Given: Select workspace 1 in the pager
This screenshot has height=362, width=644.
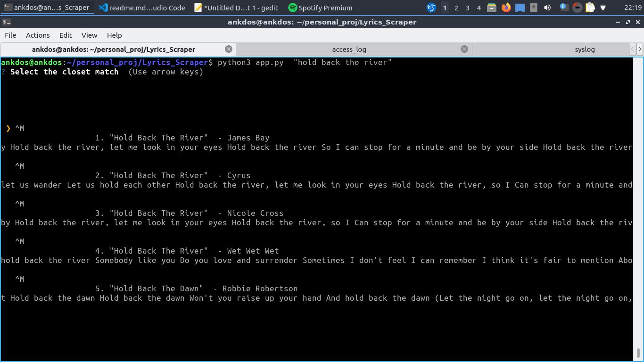Looking at the screenshot, I should pos(445,8).
